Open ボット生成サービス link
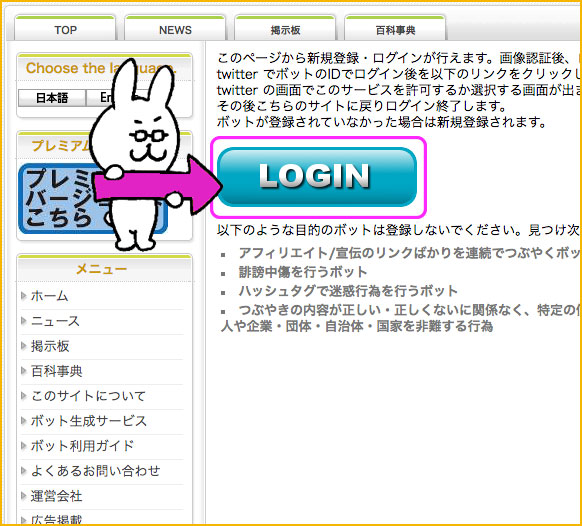This screenshot has height=526, width=582. coord(89,421)
